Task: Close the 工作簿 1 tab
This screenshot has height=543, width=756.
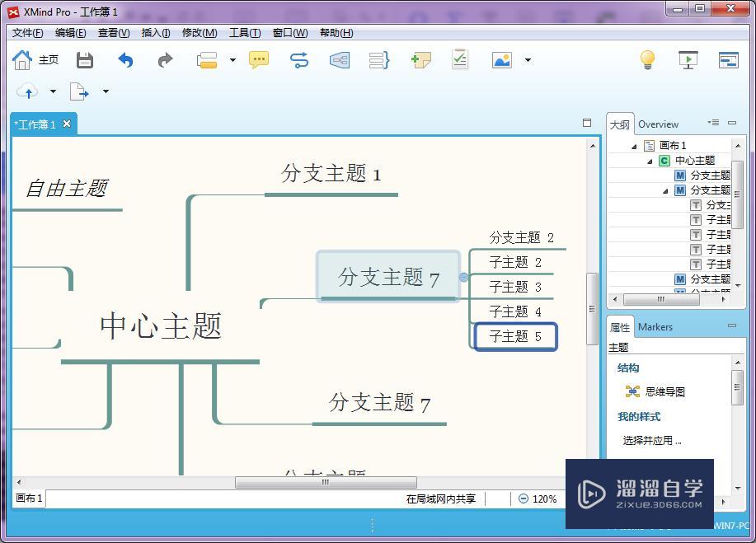Action: click(67, 124)
